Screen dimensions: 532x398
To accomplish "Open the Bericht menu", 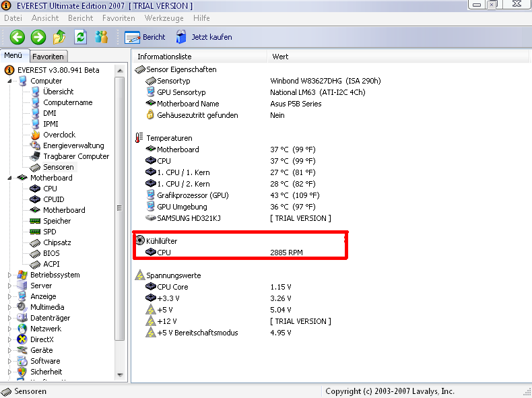I will click(x=80, y=18).
